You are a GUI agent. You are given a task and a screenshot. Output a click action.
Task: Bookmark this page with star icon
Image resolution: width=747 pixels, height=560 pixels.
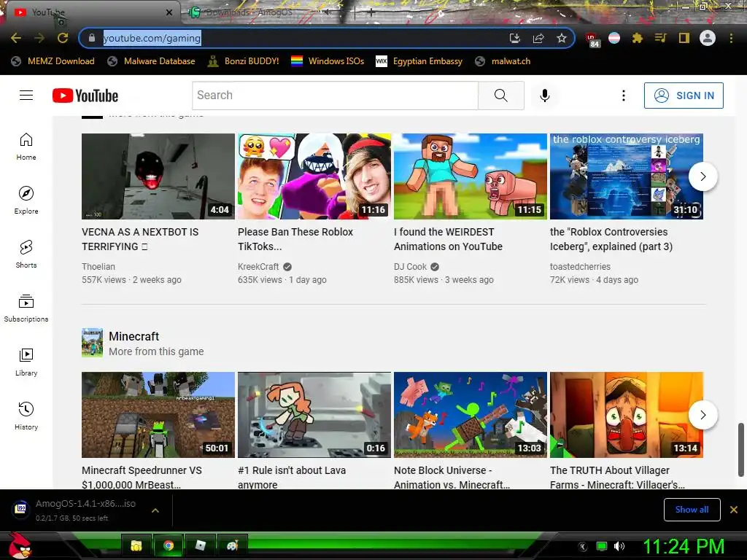pyautogui.click(x=562, y=38)
